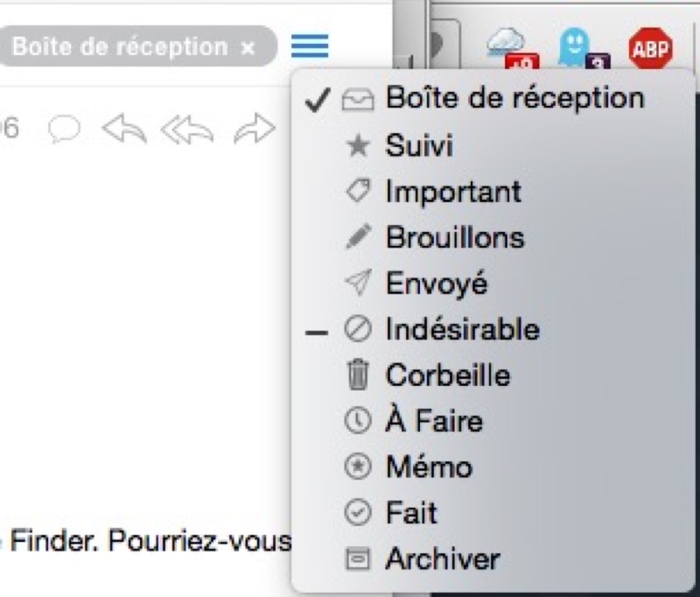Screen dimensions: 700x597
Task: Uncheck Boîte de réception in the menu
Action: (514, 97)
